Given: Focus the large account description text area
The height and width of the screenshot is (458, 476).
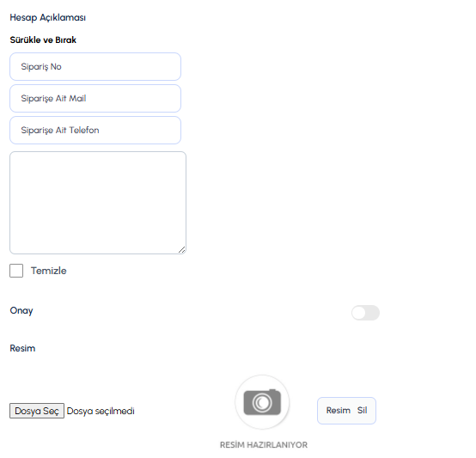Looking at the screenshot, I should (x=98, y=203).
